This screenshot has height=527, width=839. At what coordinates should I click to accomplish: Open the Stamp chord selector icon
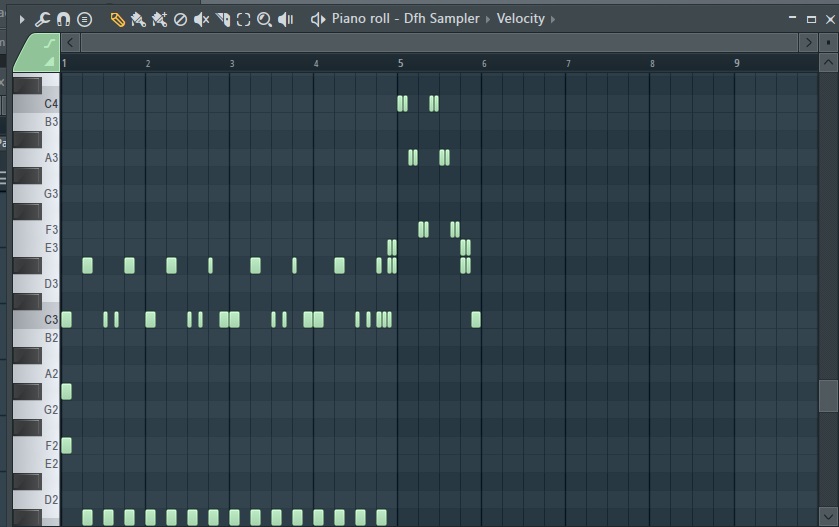click(85, 20)
